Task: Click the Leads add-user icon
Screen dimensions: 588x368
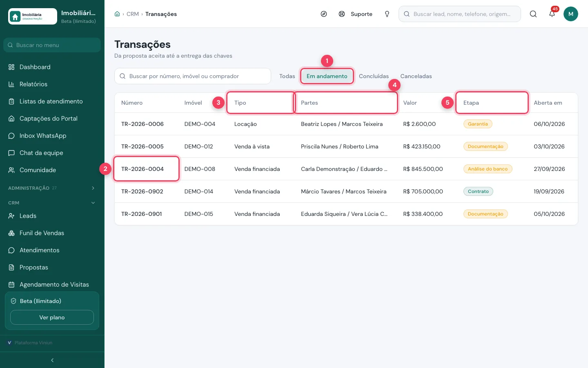Action: [x=11, y=216]
